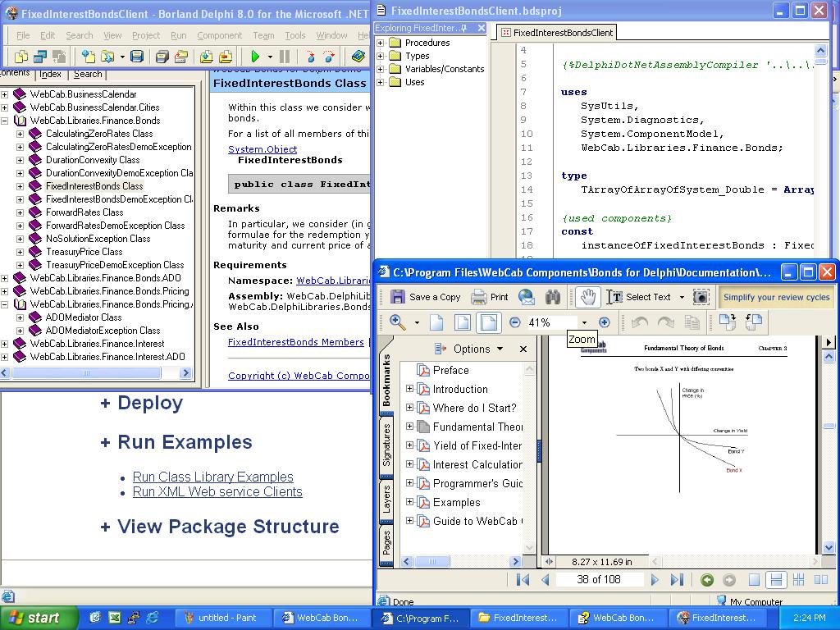Collapse the WebCab.Libraries.Finance.Bonds node

(x=4, y=121)
